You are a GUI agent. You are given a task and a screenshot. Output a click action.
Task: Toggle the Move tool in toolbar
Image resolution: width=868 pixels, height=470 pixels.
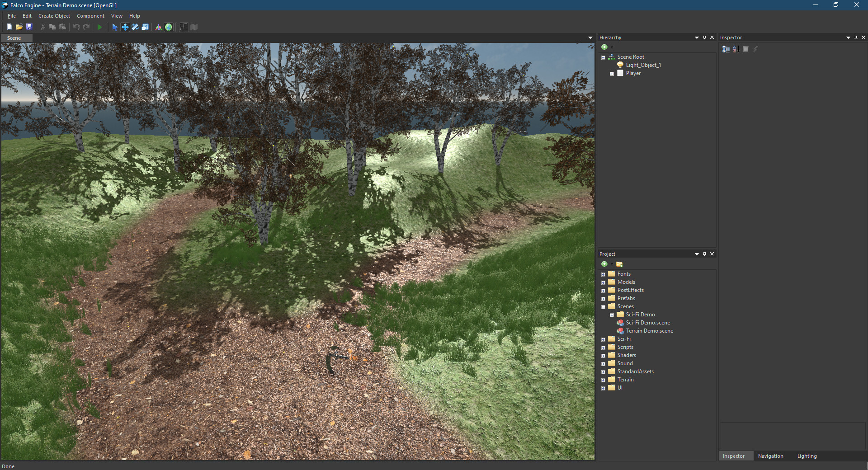tap(125, 27)
